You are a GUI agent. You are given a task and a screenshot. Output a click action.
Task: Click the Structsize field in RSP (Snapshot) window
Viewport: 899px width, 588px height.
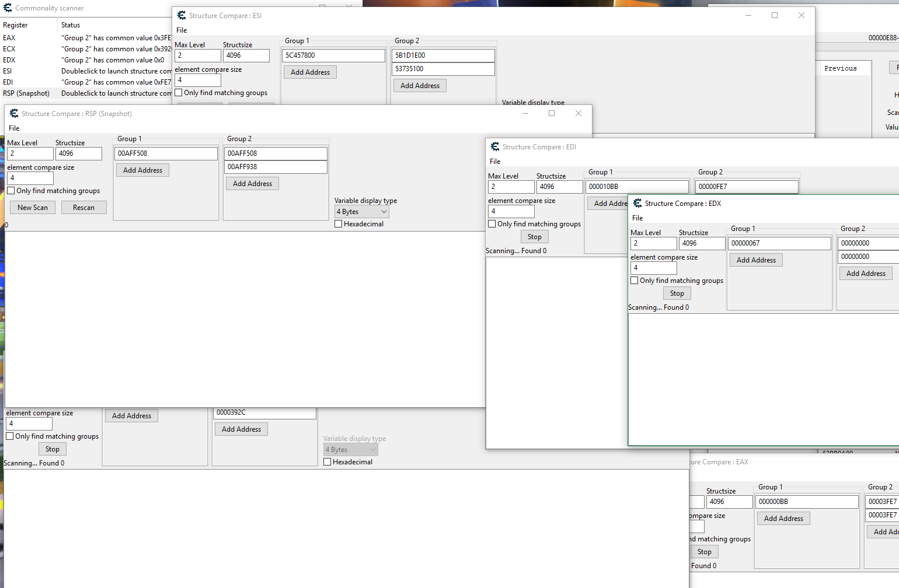point(79,153)
